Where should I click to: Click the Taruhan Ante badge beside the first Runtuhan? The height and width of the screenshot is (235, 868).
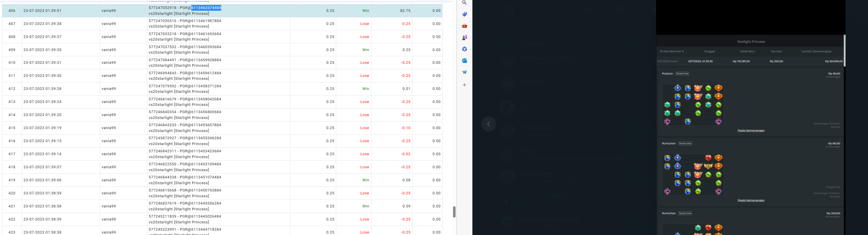(685, 143)
